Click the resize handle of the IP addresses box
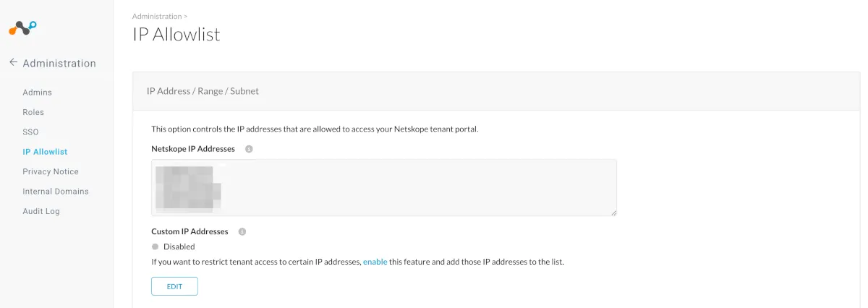The image size is (868, 308). (x=613, y=213)
